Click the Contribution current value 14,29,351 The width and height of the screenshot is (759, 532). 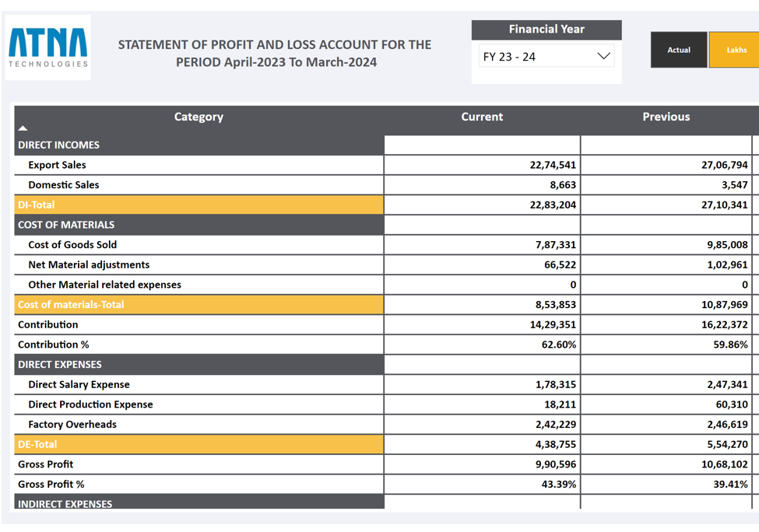click(x=553, y=324)
